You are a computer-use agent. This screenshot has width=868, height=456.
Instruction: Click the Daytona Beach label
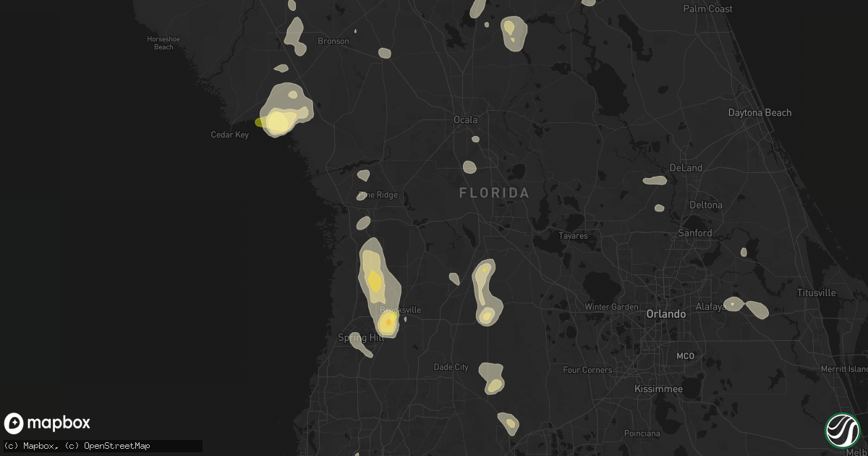coord(759,112)
